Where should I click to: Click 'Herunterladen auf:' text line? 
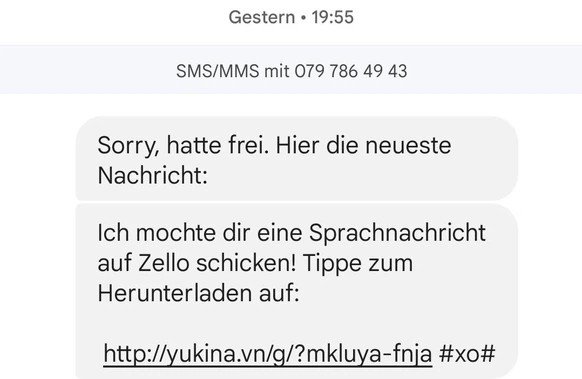pyautogui.click(x=199, y=293)
